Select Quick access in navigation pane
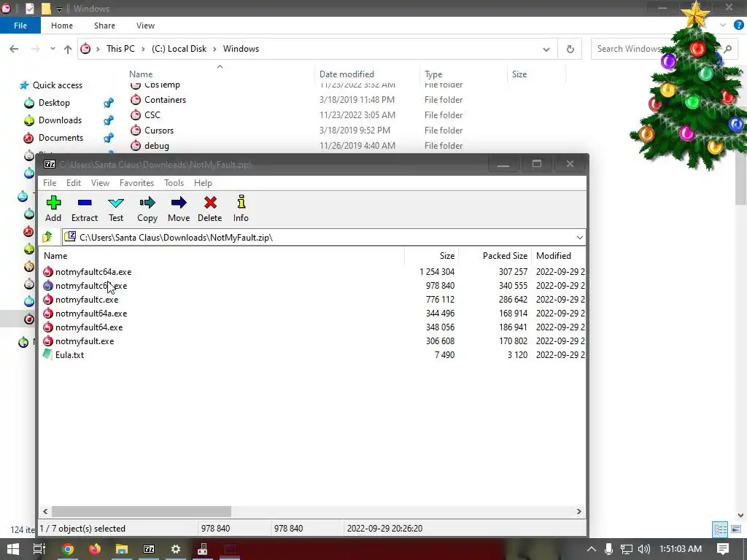The height and width of the screenshot is (560, 747). 57,85
